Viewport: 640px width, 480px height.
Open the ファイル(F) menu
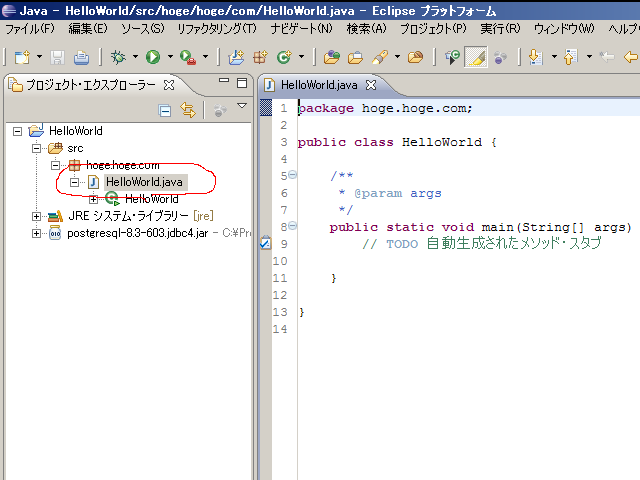click(x=29, y=29)
